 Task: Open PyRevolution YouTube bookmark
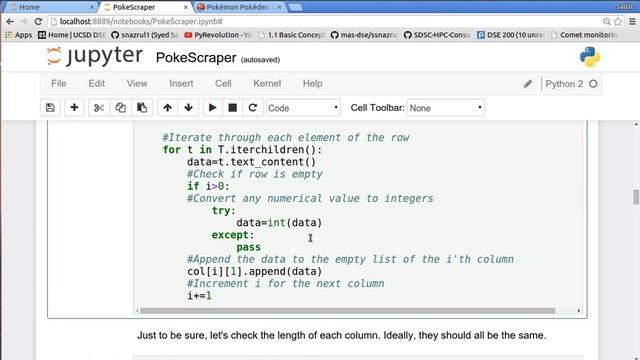pyautogui.click(x=218, y=35)
